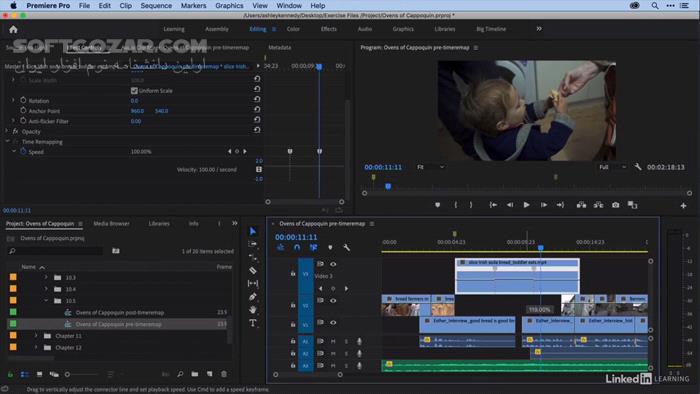Select the Ripple Edit tool
Screen dimensions: 700x394
click(x=253, y=257)
